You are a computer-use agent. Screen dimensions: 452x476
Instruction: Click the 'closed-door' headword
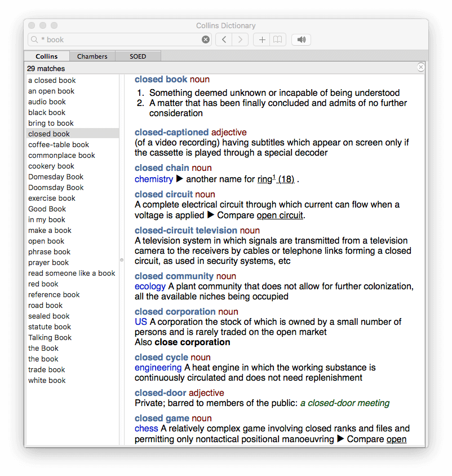click(161, 393)
